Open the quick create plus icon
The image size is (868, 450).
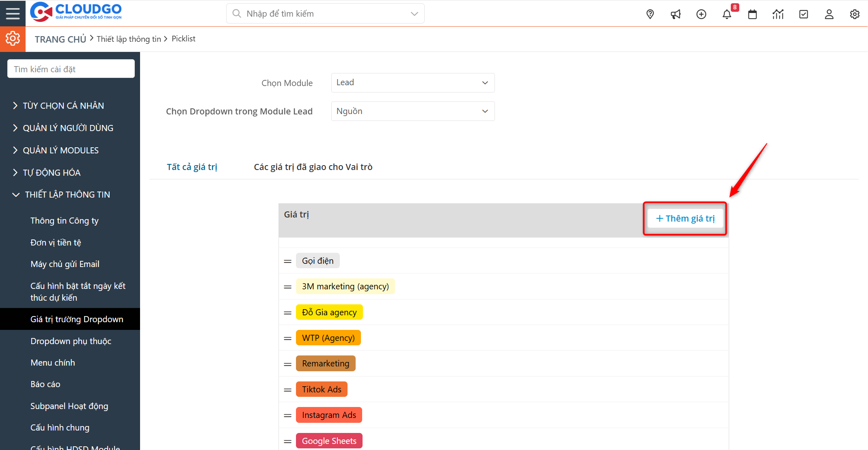point(701,14)
